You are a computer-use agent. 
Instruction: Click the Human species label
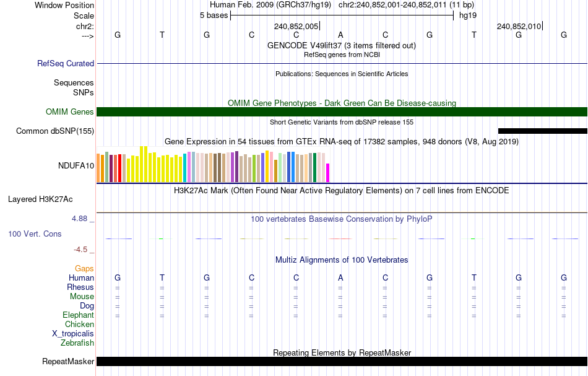pyautogui.click(x=81, y=278)
